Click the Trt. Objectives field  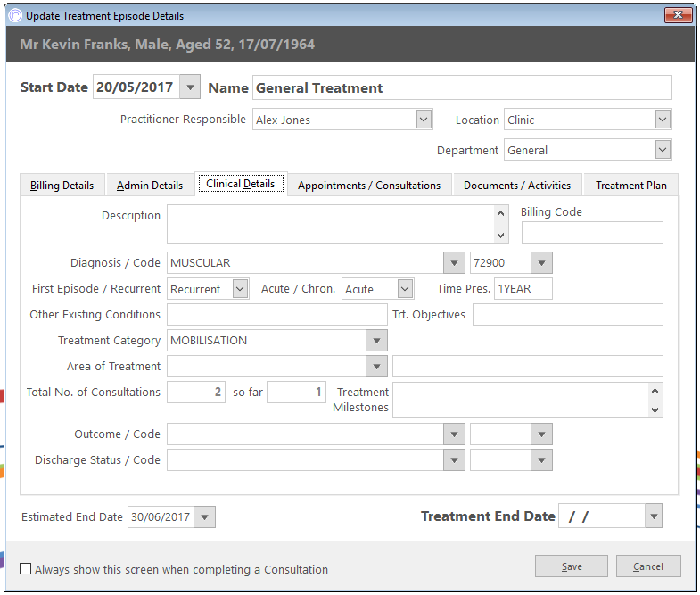567,315
